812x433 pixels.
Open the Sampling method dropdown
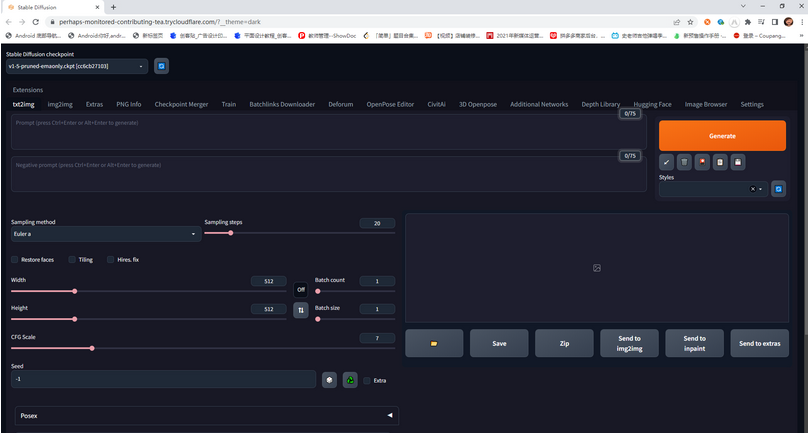[105, 234]
